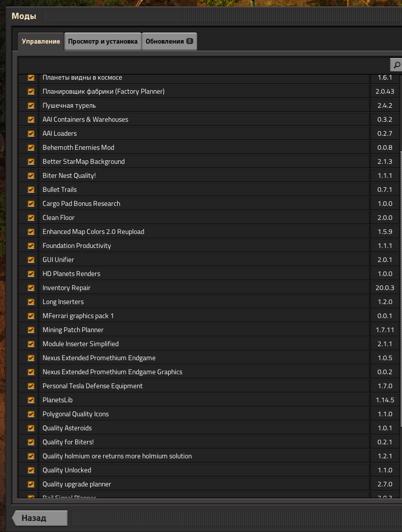Uncheck the Inventory Repair mod

[x=31, y=288]
